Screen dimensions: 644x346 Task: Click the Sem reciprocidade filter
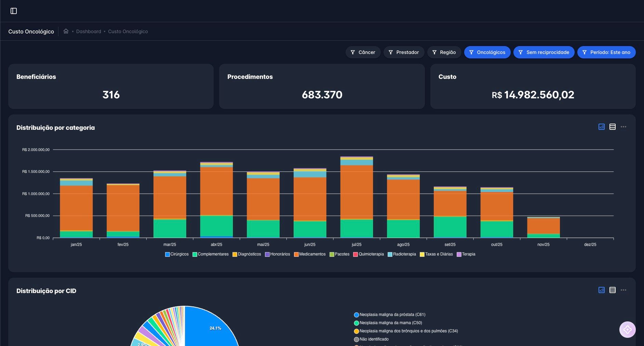(x=544, y=52)
